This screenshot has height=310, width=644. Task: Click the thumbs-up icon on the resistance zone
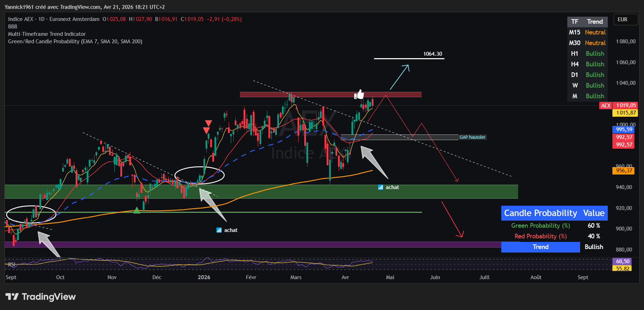359,94
